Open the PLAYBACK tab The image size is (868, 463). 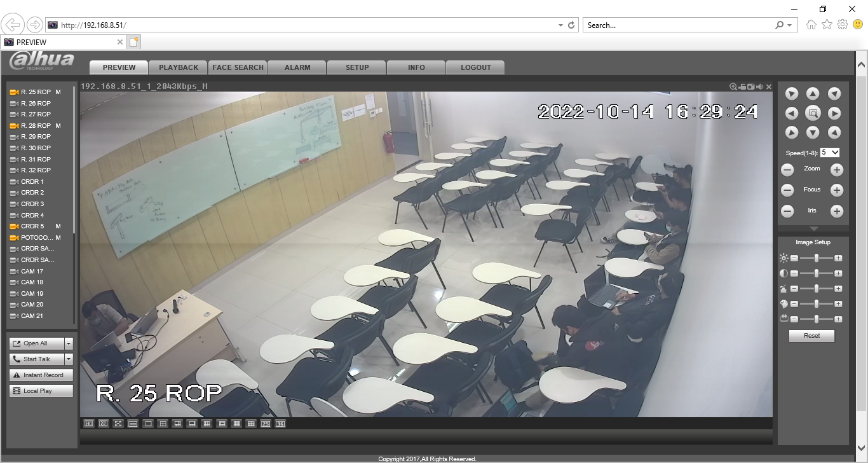coord(179,67)
